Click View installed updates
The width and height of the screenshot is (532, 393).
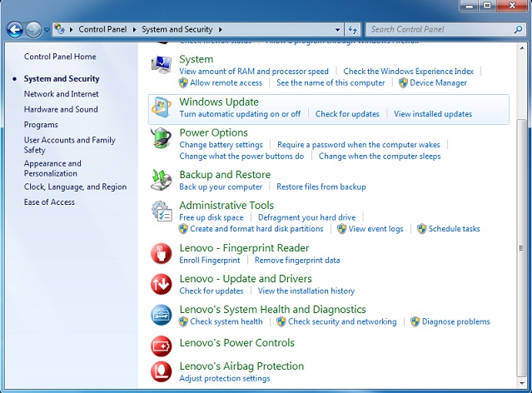point(433,114)
